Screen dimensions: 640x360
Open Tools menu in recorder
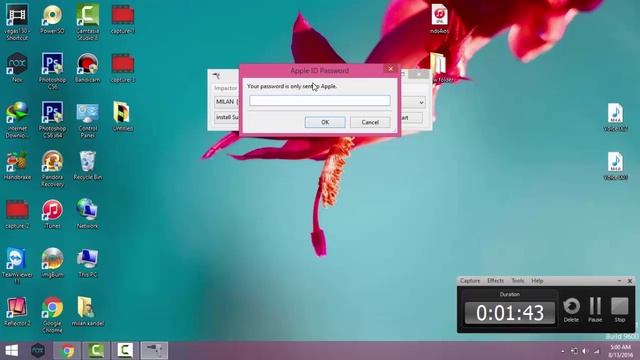pos(518,281)
